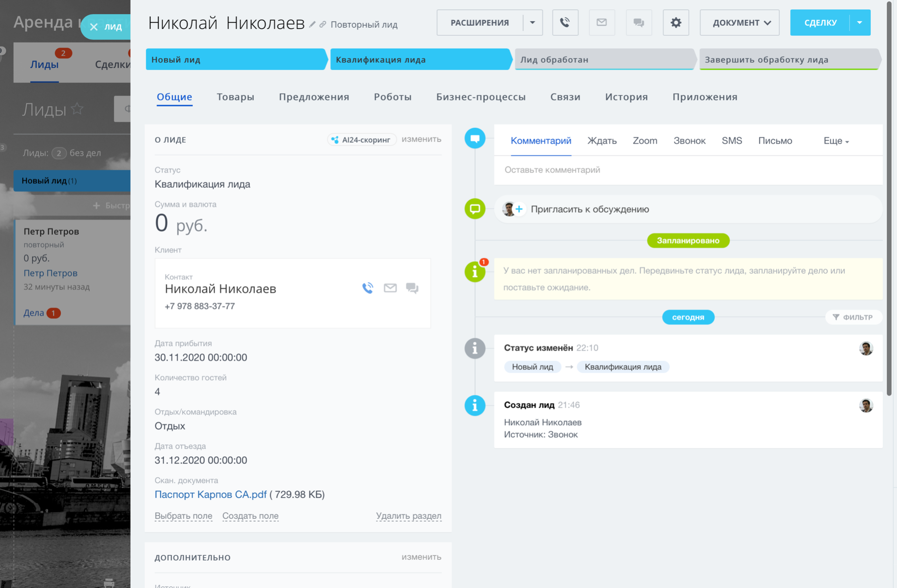Call contact using phone icon in client card
Screen dimensions: 897x588
[368, 288]
